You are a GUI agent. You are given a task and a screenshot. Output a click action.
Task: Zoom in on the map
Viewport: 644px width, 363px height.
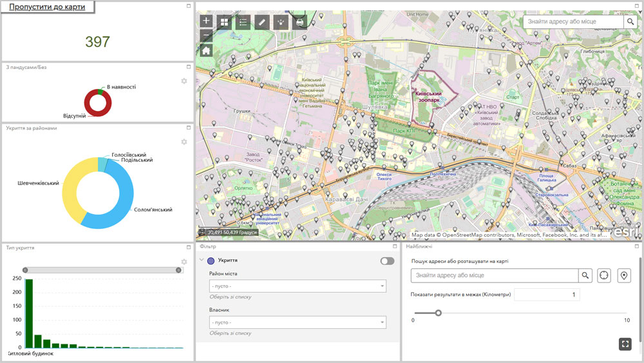click(x=206, y=21)
